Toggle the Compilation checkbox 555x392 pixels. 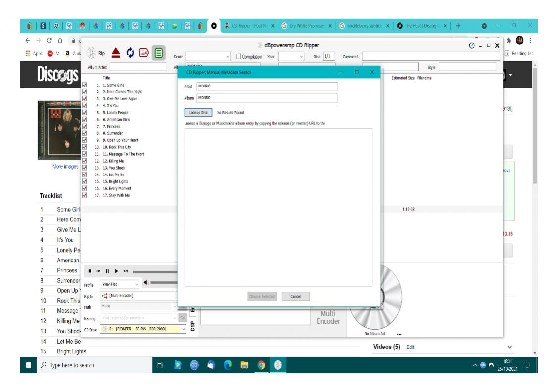(x=241, y=56)
